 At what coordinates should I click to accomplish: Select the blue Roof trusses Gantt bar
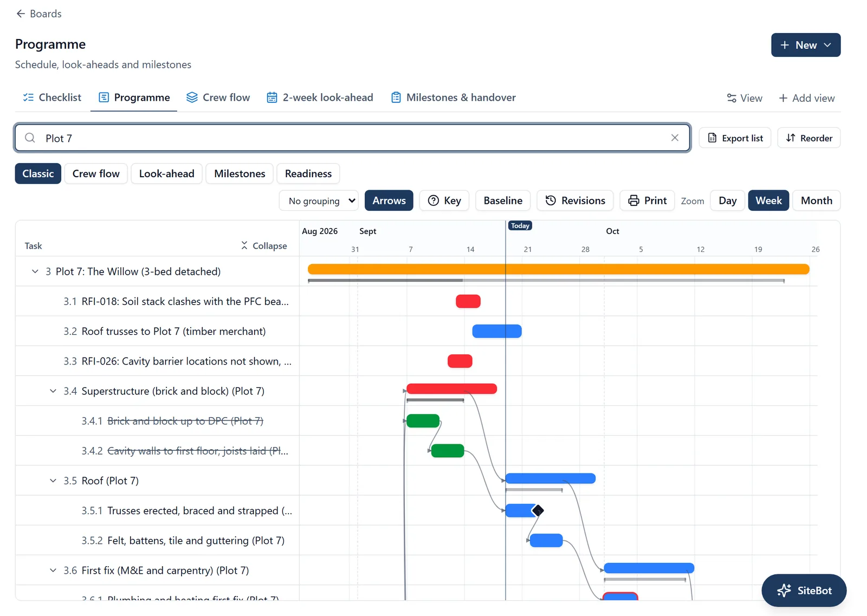coord(497,331)
